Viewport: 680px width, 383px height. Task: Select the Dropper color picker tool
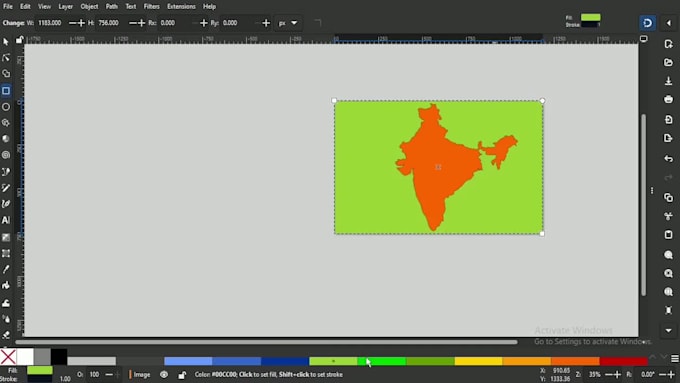tap(6, 269)
